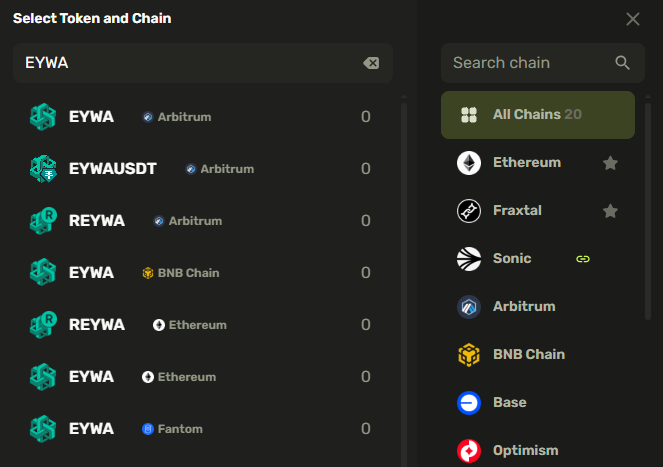Close the Select Token and Chain dialog
Viewport: 663px width, 467px height.
(x=633, y=19)
